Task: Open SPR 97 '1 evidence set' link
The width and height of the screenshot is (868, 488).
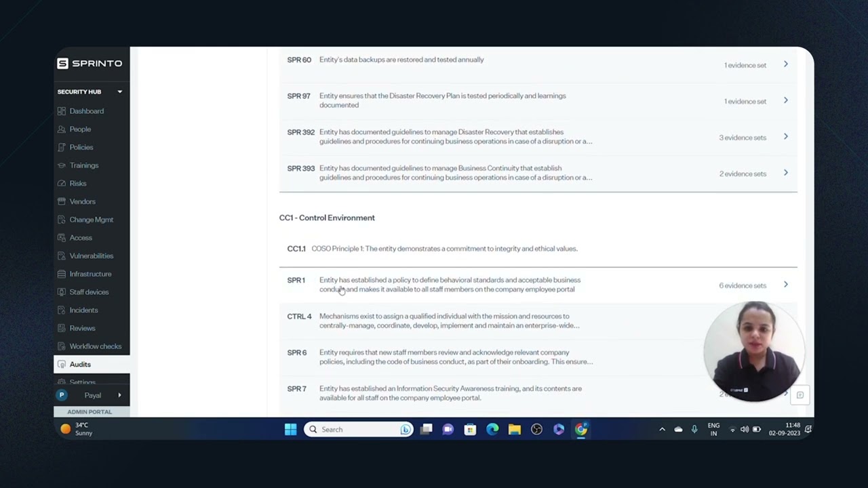Action: pos(745,101)
